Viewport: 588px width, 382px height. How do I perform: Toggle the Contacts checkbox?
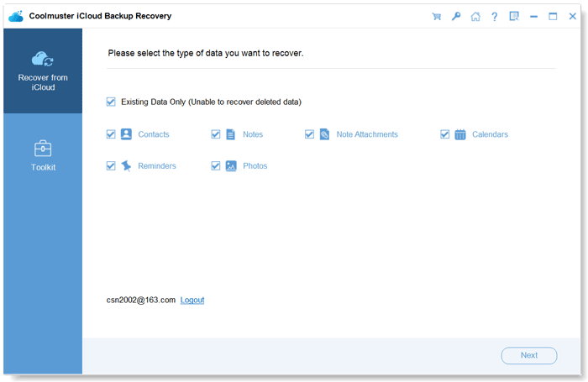(x=111, y=134)
